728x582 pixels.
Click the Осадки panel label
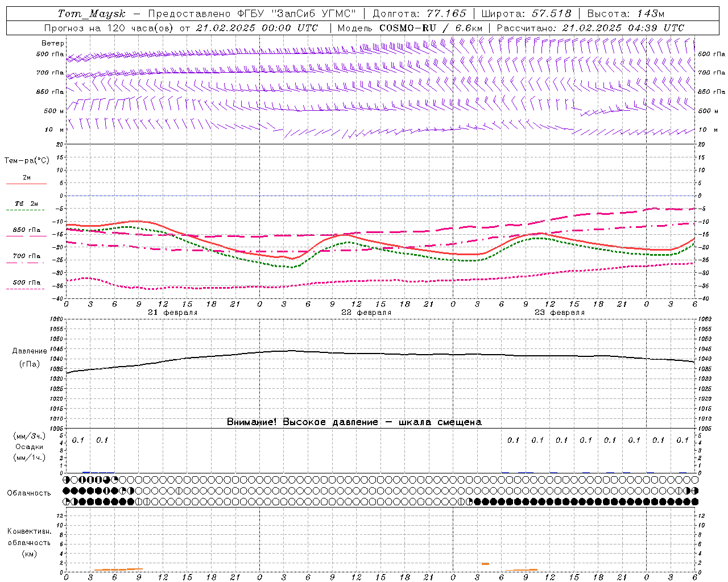point(30,447)
